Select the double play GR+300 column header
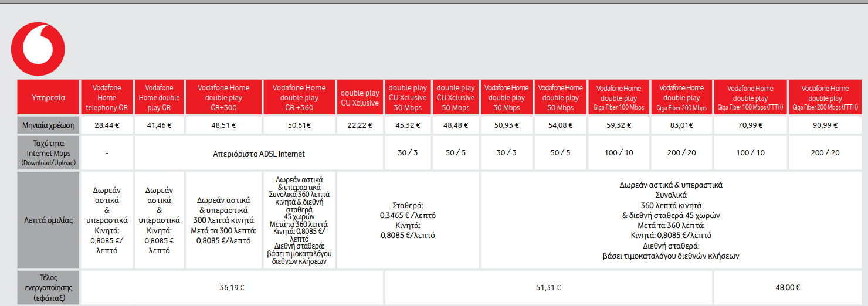The width and height of the screenshot is (868, 306). tap(223, 97)
